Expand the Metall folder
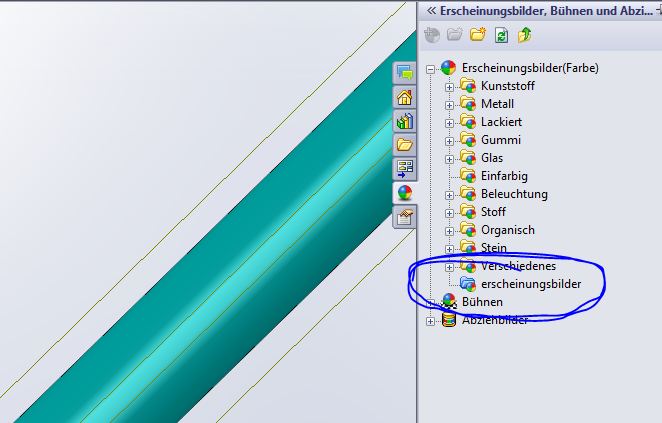 click(x=449, y=105)
